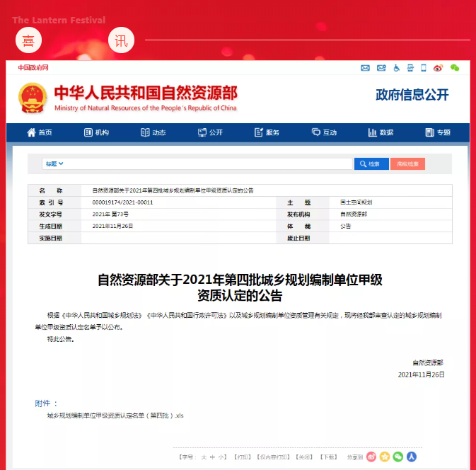Select 服务 in the navigation bar
The image size is (476, 470).
click(x=267, y=132)
